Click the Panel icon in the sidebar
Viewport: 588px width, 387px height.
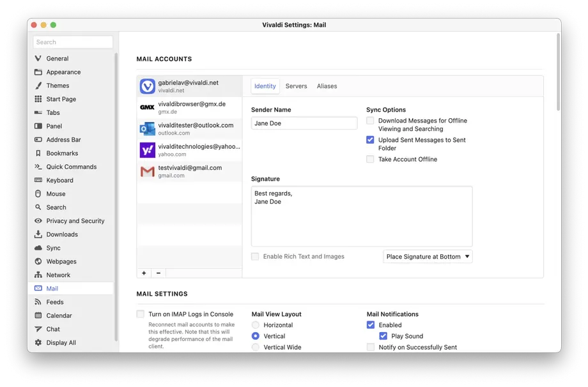(x=38, y=126)
